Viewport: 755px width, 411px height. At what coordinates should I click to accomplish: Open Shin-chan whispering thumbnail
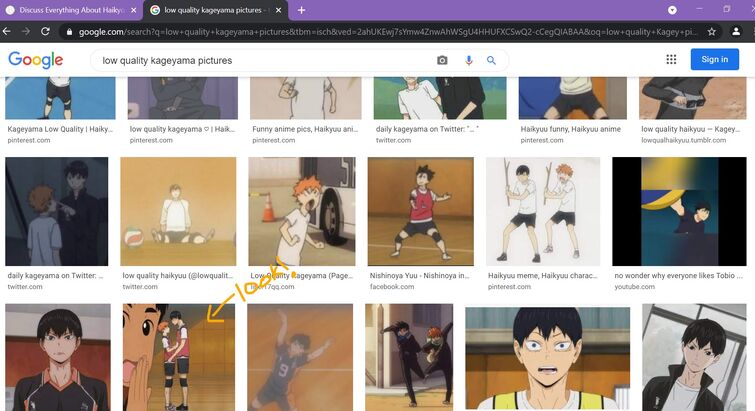179,357
